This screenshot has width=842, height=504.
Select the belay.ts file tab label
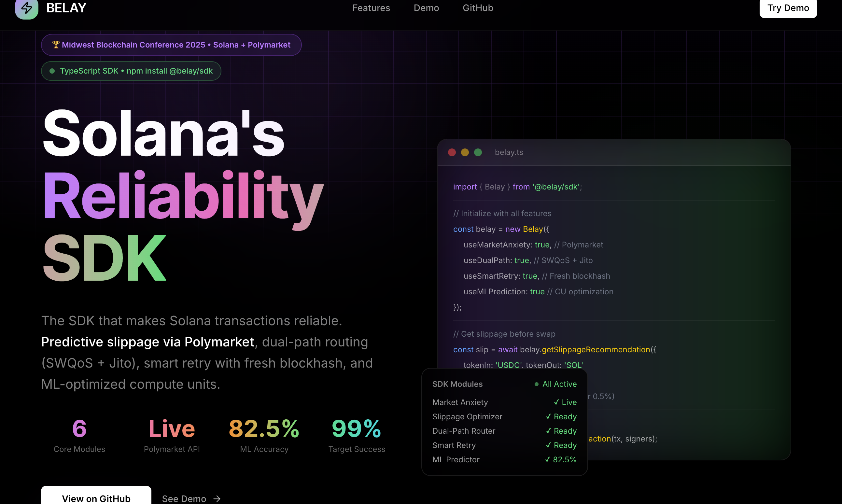509,152
